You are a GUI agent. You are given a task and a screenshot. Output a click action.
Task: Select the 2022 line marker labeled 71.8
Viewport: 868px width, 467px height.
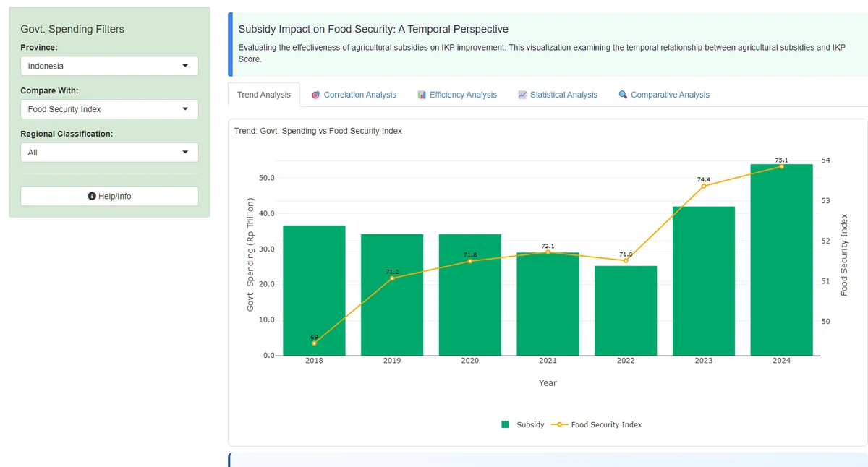click(626, 261)
